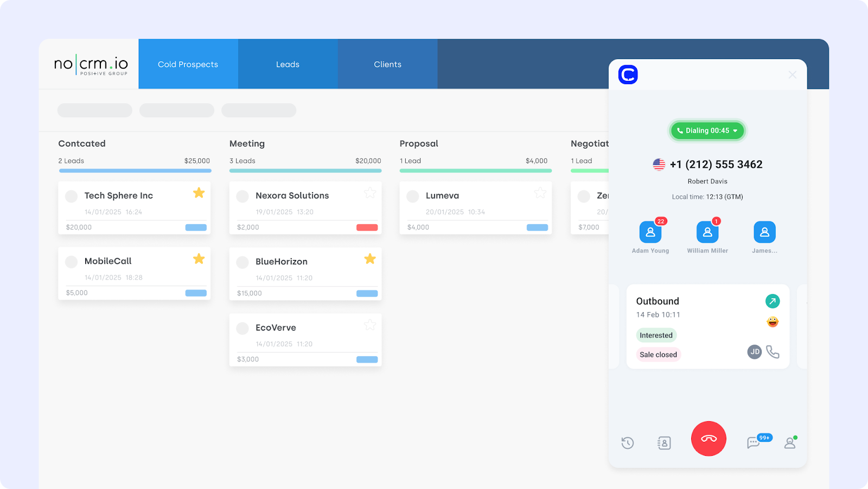Click the Sale closed tag
This screenshot has height=489, width=868.
(x=658, y=355)
